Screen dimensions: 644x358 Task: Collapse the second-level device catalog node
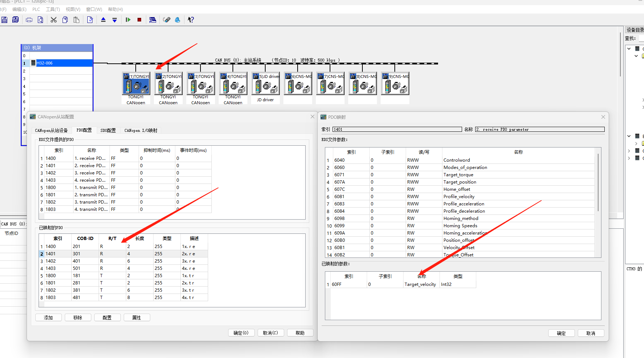pyautogui.click(x=636, y=56)
